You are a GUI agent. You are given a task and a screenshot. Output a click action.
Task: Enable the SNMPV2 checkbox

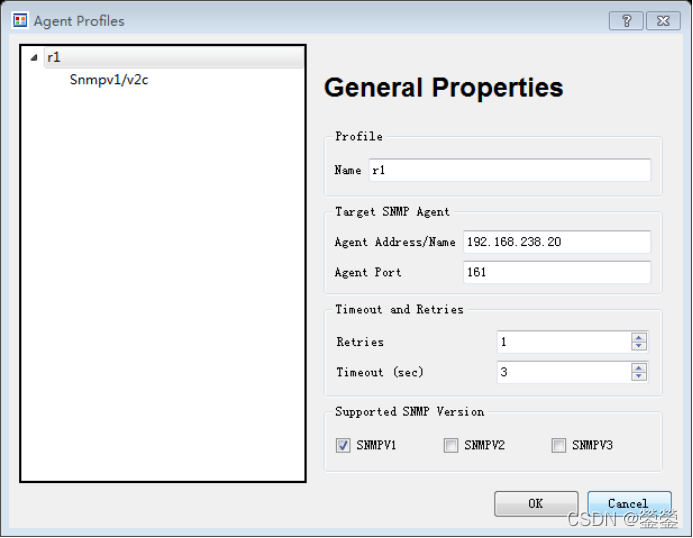pos(451,445)
